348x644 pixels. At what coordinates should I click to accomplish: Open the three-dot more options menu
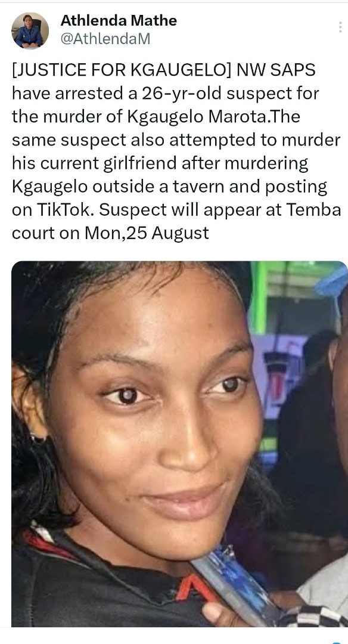340,27
